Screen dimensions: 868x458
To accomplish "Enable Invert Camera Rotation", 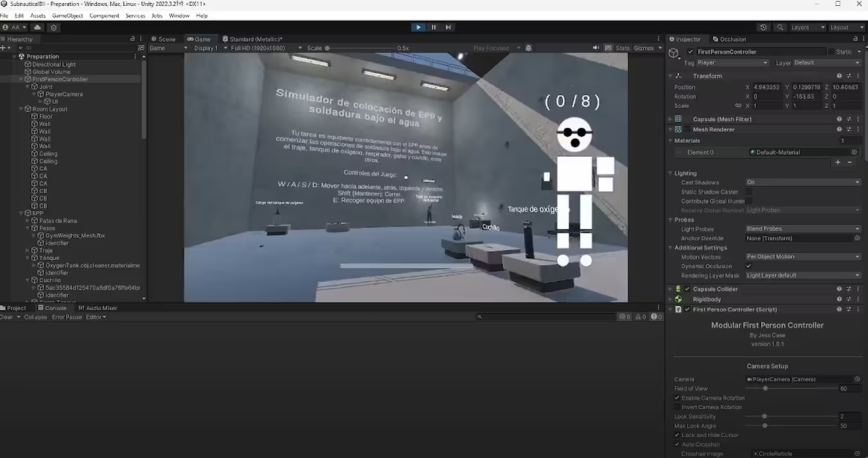I will point(677,407).
